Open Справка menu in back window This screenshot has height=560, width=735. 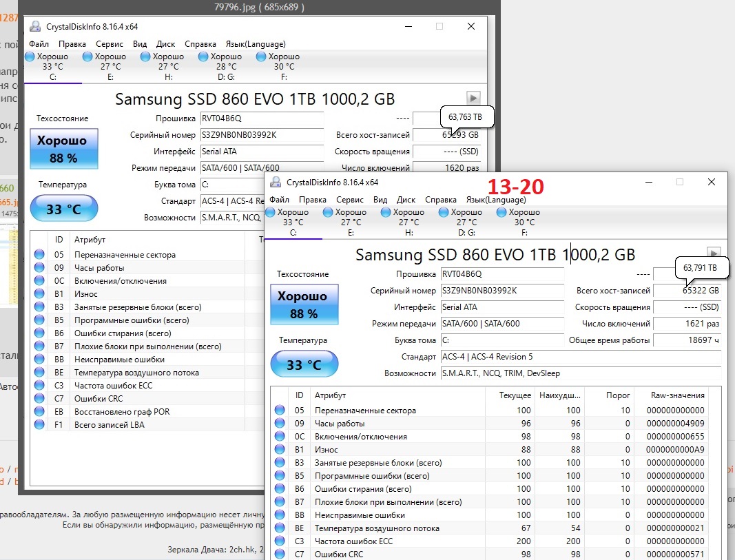[200, 44]
